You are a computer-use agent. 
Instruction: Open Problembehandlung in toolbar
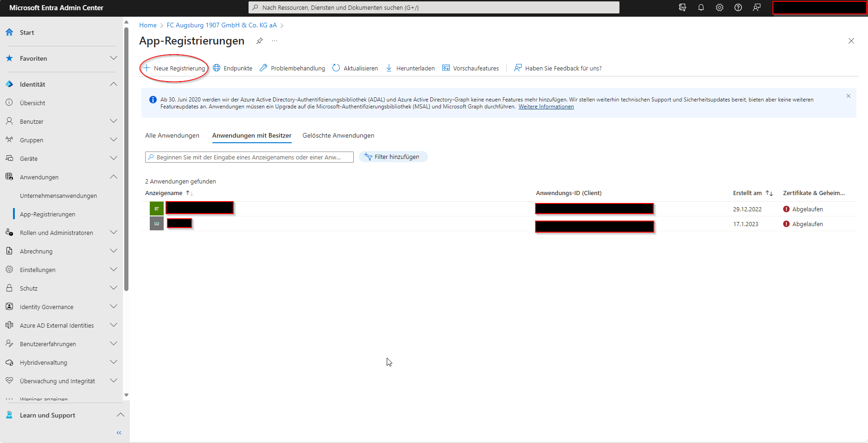click(x=293, y=68)
